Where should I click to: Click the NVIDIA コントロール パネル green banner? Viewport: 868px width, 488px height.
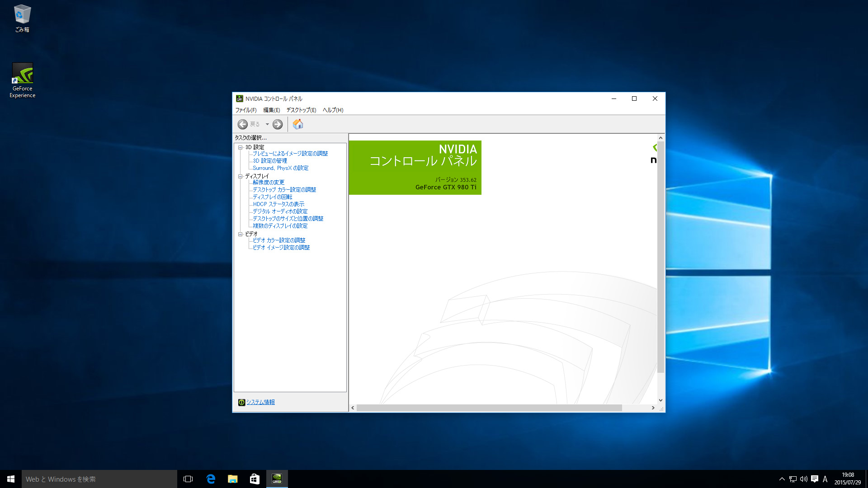click(415, 168)
